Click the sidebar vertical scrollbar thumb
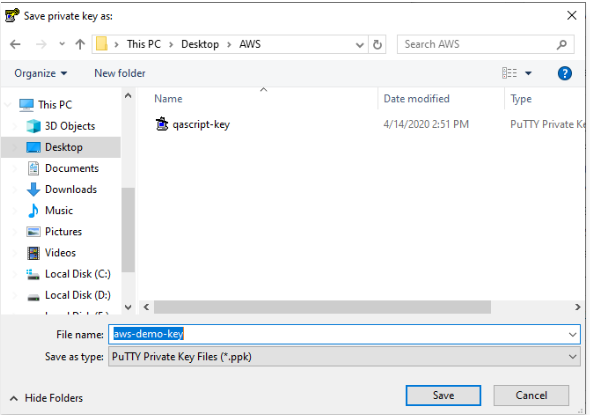 click(x=128, y=230)
